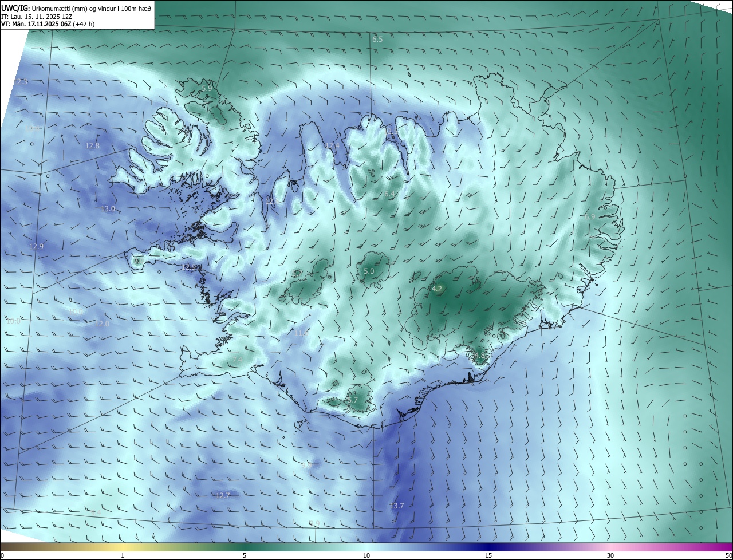The width and height of the screenshot is (733, 560).
Task: Click the legend tick label 10
Action: [366, 555]
